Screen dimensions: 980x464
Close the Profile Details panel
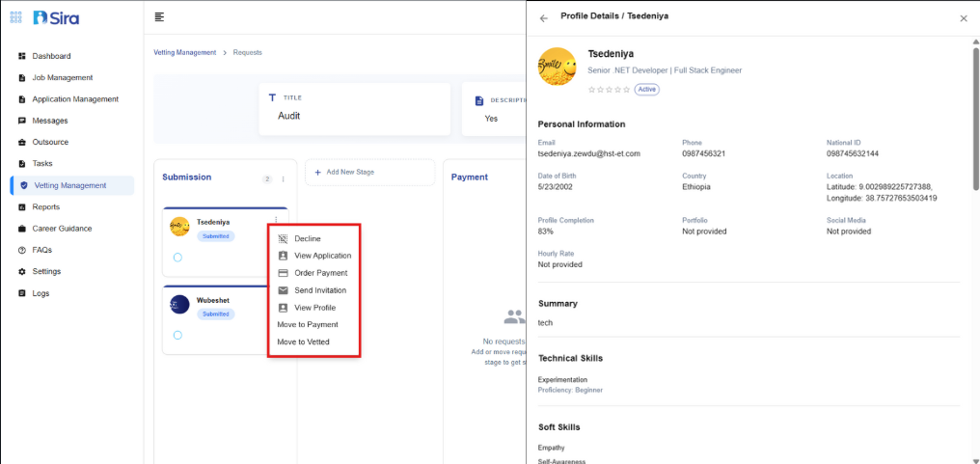click(963, 17)
